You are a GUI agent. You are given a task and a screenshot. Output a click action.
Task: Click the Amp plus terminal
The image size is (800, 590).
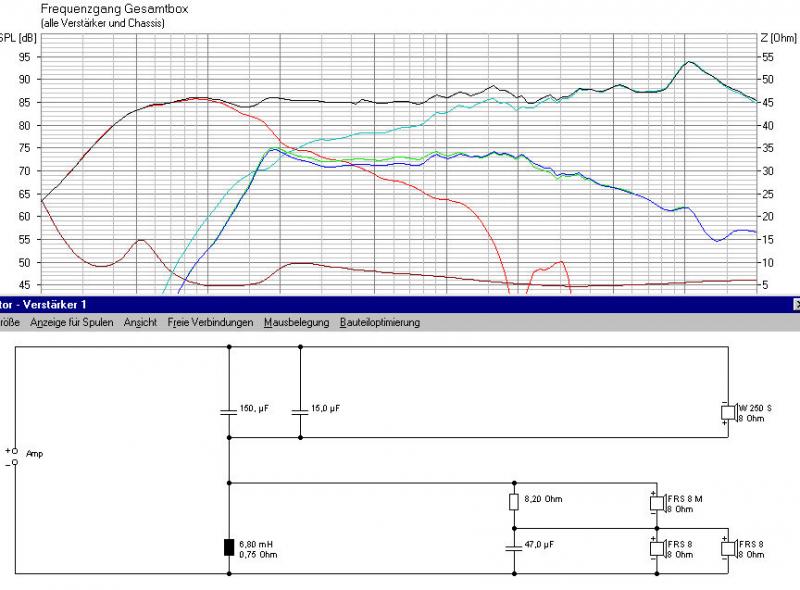coord(15,451)
